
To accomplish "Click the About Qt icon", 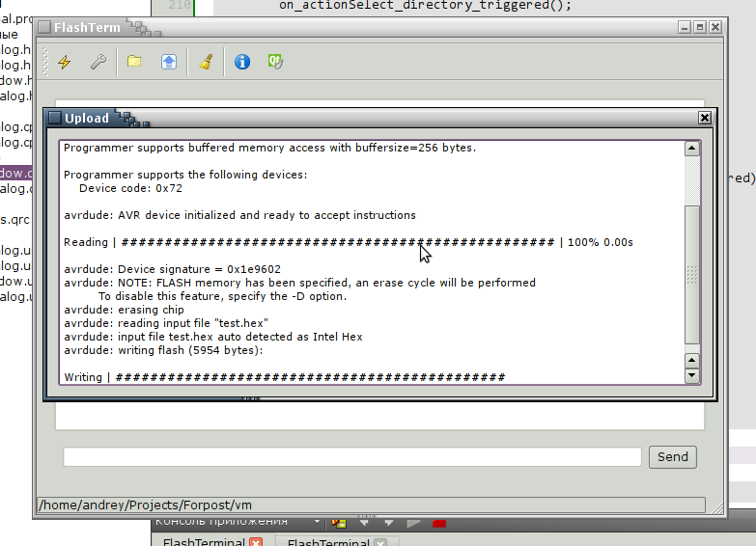I will click(275, 62).
